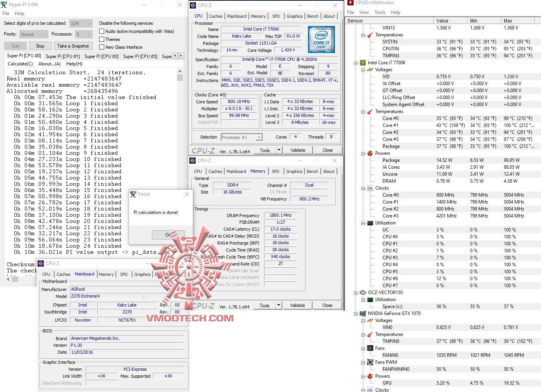The height and width of the screenshot is (392, 541).
Task: Enable the Themes checkbox in Hyper PI
Action: pos(101,39)
